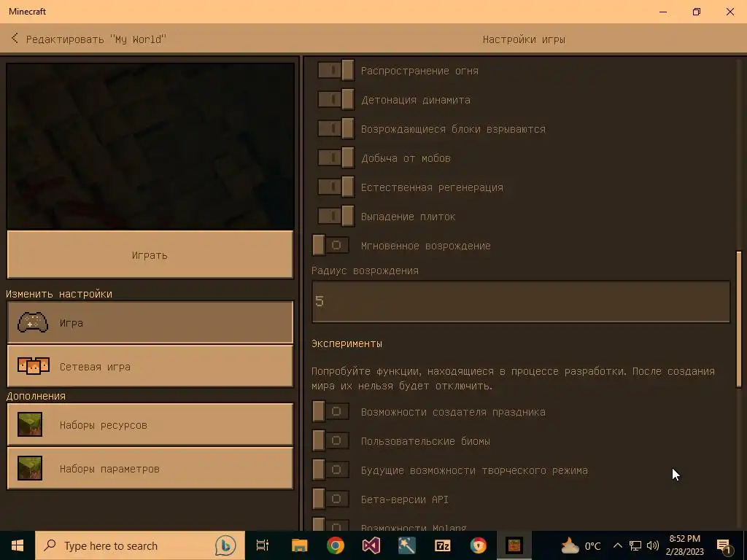Open 7-Zip from the taskbar
Image resolution: width=747 pixels, height=560 pixels.
tap(443, 545)
